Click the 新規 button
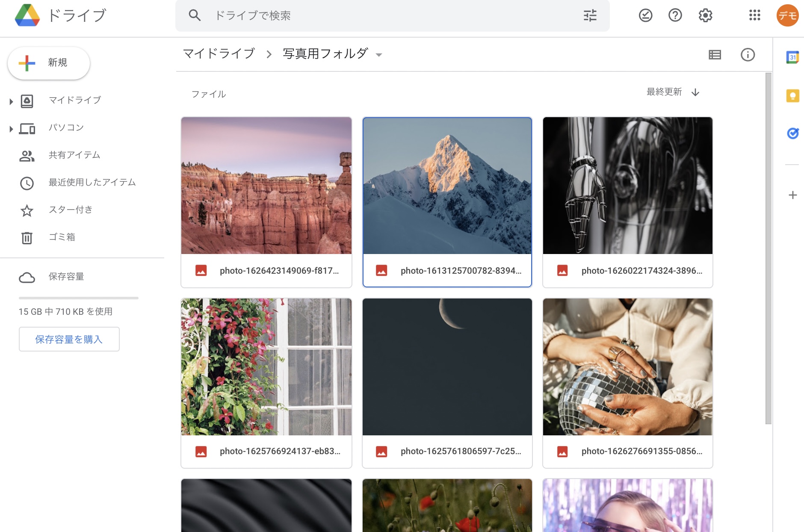This screenshot has width=804, height=532. 49,63
